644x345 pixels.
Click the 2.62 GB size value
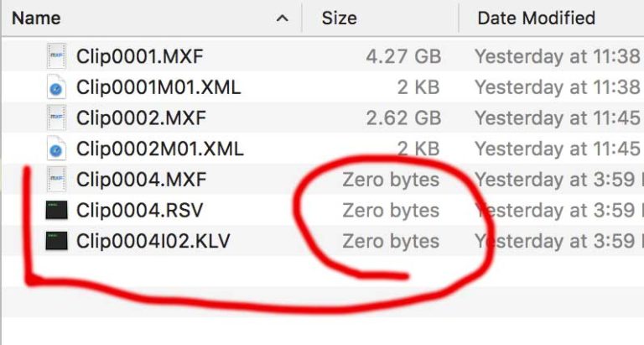[403, 118]
